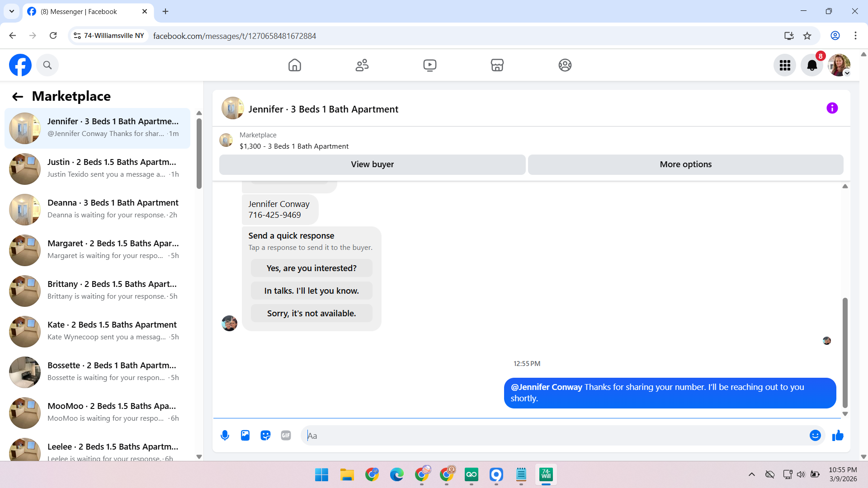868x488 pixels.
Task: Expand the Chrome tab search dropdown
Action: (x=12, y=11)
